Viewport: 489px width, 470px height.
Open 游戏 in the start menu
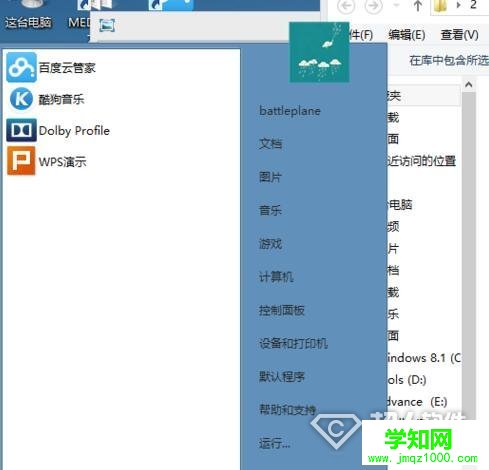click(270, 244)
